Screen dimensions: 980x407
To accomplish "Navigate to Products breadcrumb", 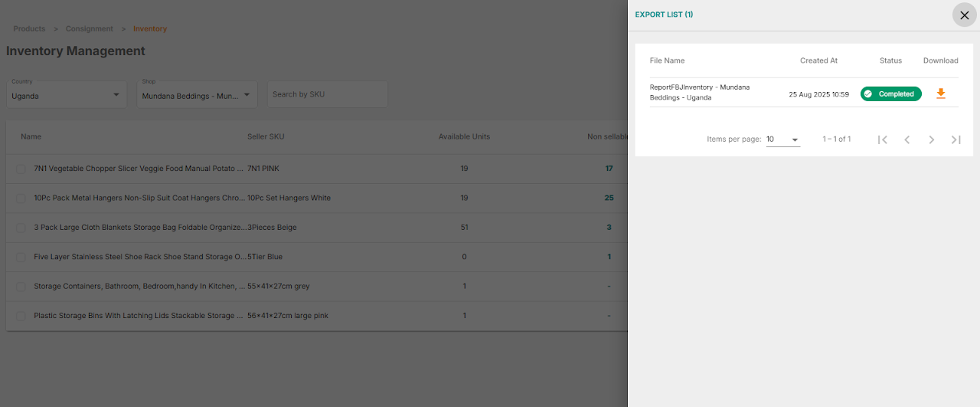I will [x=29, y=29].
